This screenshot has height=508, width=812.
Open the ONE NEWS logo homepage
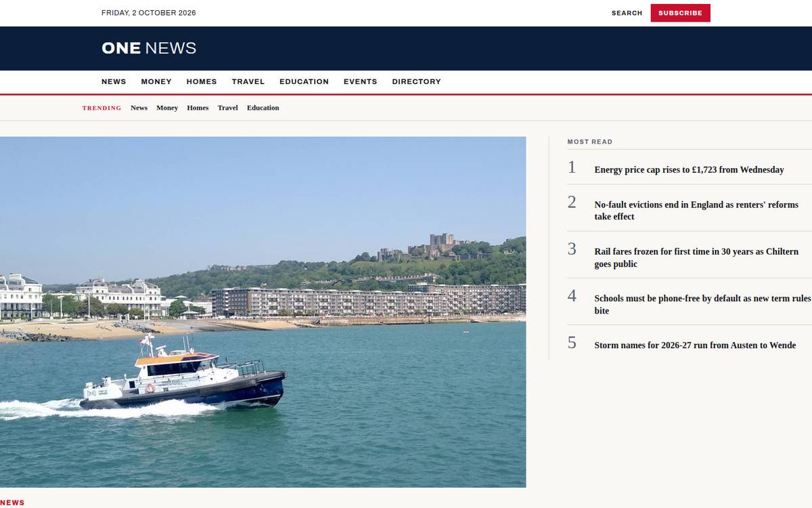pyautogui.click(x=149, y=48)
